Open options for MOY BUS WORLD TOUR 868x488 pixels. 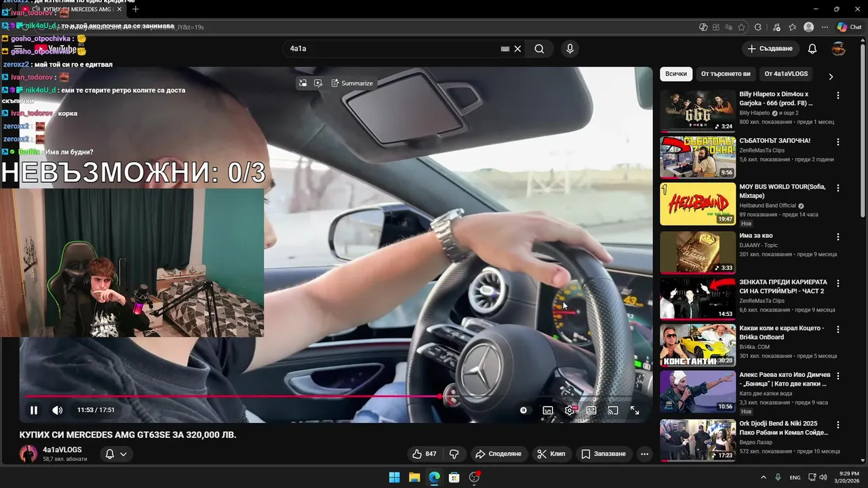pyautogui.click(x=838, y=188)
